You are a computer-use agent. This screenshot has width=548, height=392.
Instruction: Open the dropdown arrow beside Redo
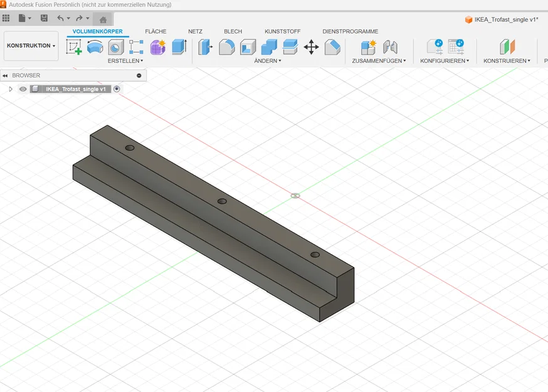pyautogui.click(x=88, y=18)
